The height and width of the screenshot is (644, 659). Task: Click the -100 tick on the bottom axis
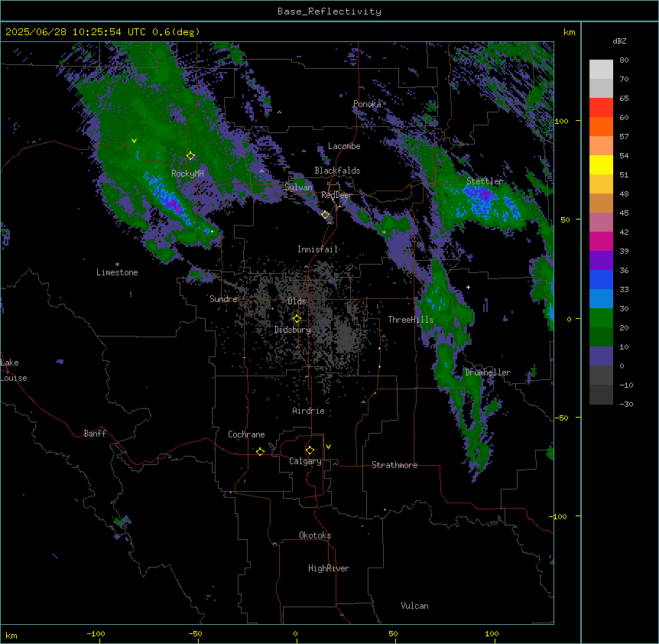(x=96, y=634)
